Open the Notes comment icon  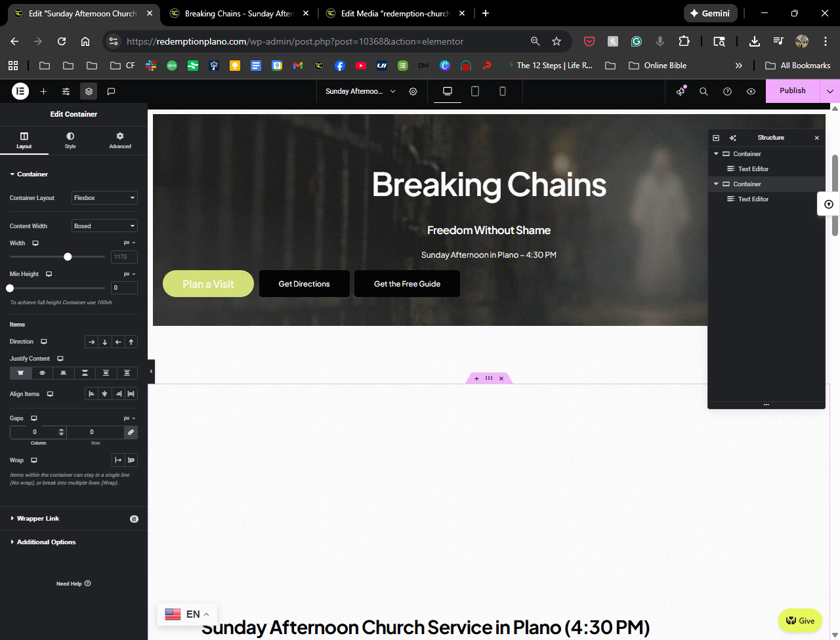(112, 91)
